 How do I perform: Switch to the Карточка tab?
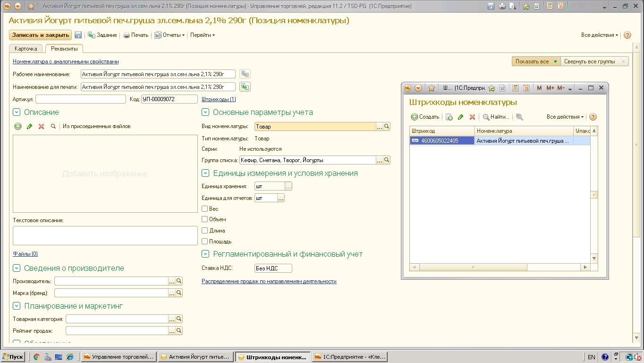click(26, 49)
